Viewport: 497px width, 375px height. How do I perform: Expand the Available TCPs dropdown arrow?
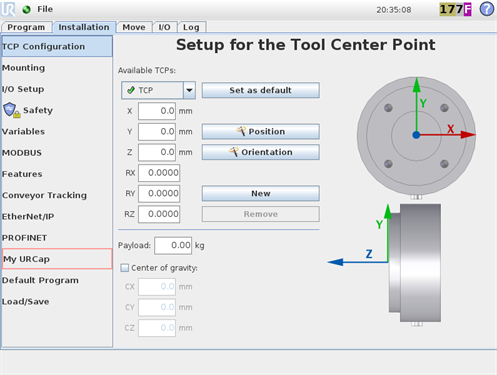pos(189,90)
